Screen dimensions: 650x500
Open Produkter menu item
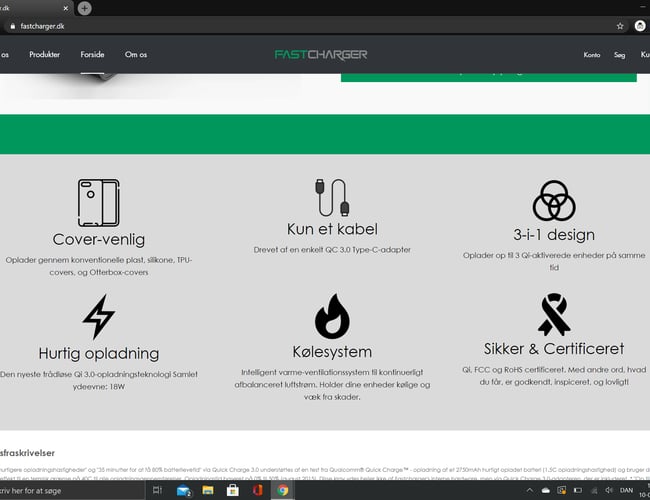point(44,54)
